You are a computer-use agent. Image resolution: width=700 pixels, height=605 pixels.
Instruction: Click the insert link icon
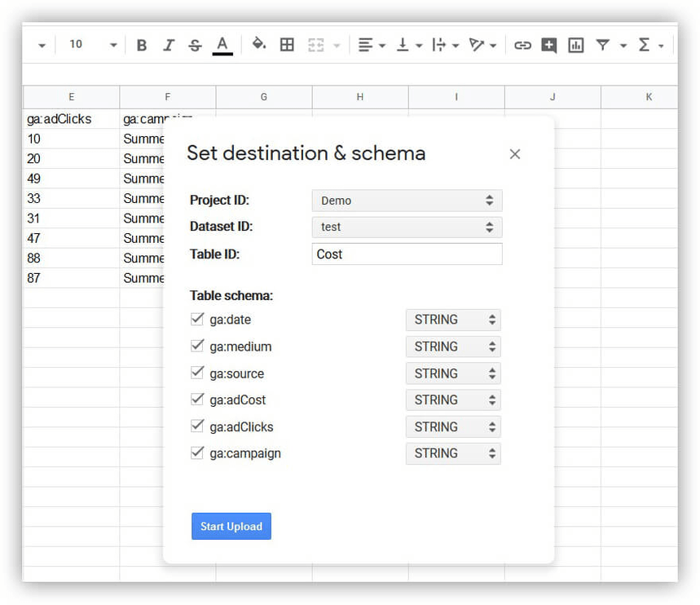tap(522, 46)
